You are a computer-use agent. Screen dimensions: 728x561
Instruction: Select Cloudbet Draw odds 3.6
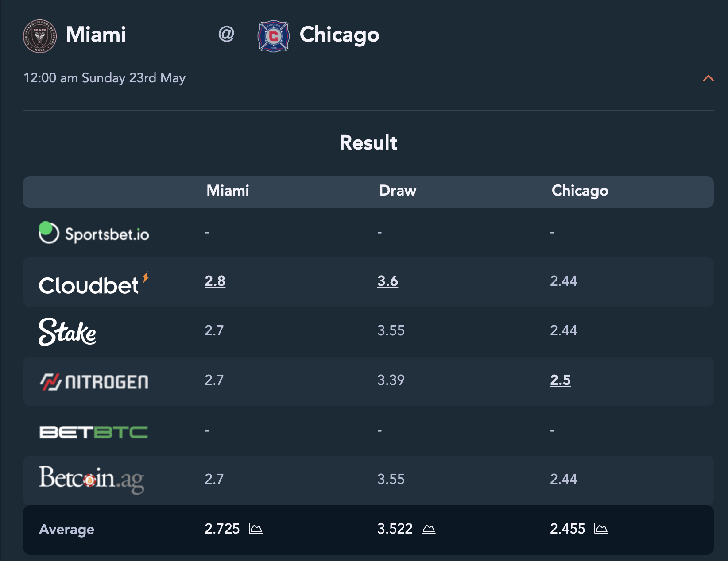click(387, 281)
